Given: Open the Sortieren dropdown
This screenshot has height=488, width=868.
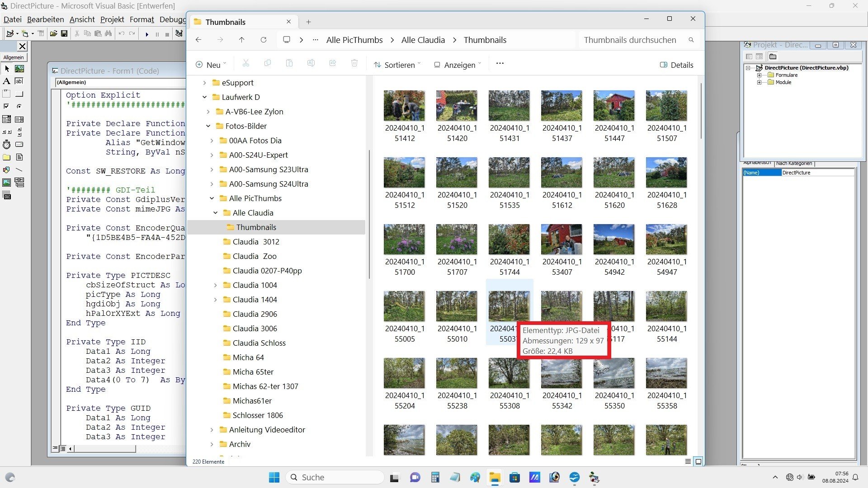Looking at the screenshot, I should click(x=397, y=65).
